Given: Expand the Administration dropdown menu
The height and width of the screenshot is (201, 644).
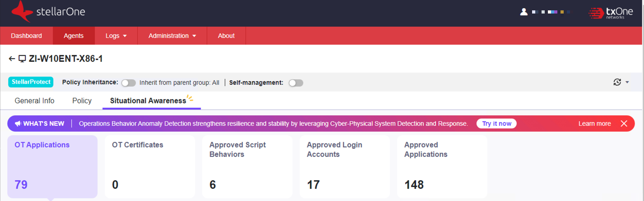Looking at the screenshot, I should click(x=172, y=36).
